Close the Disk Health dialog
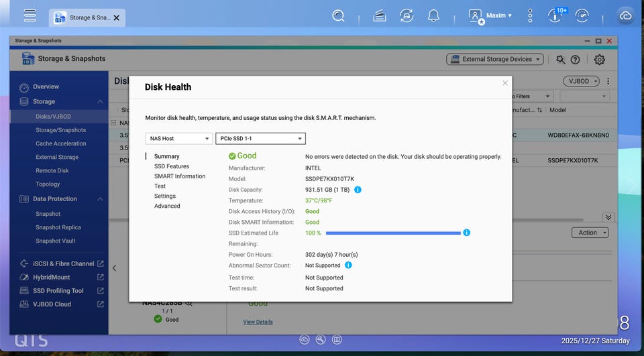Image resolution: width=644 pixels, height=356 pixels. pos(505,83)
